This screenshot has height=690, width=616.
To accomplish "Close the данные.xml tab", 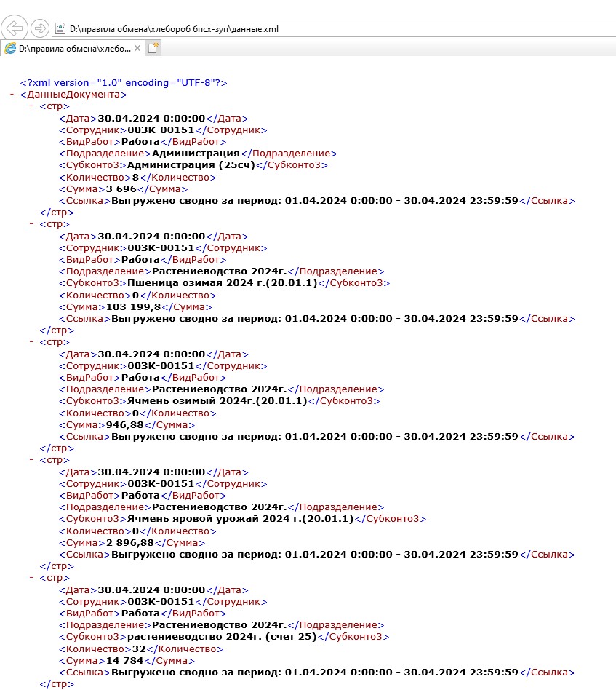I will [137, 49].
